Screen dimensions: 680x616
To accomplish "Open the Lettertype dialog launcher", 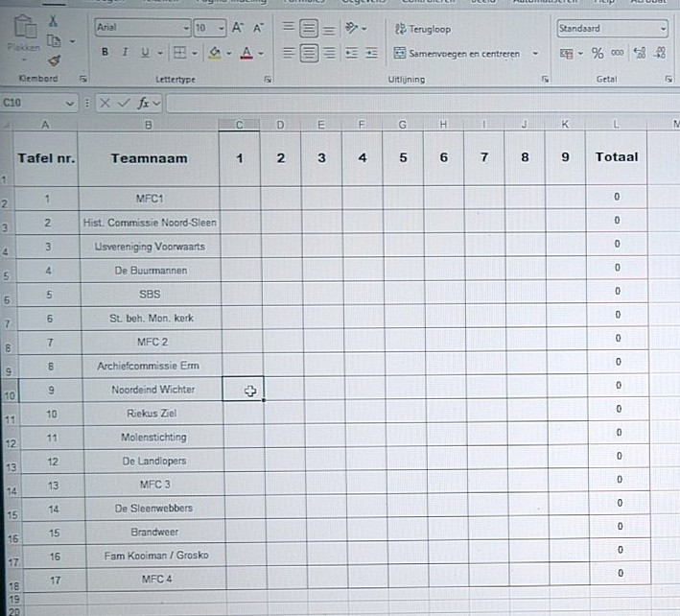I will tap(267, 79).
